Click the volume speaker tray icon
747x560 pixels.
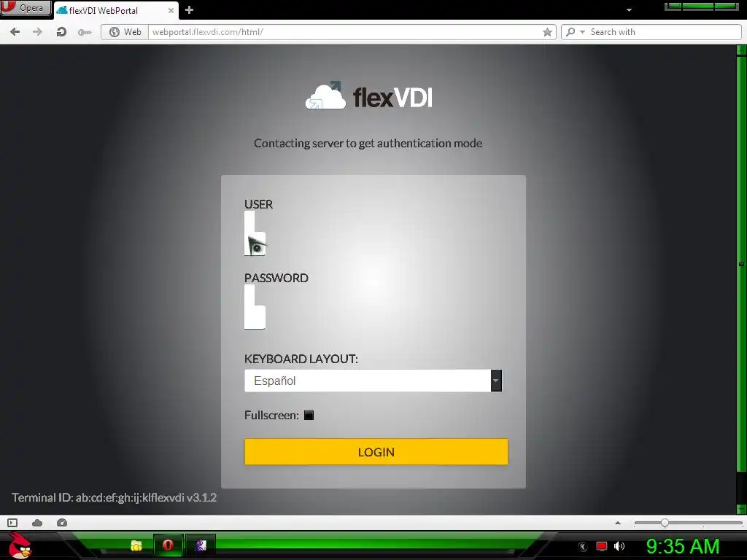(619, 546)
